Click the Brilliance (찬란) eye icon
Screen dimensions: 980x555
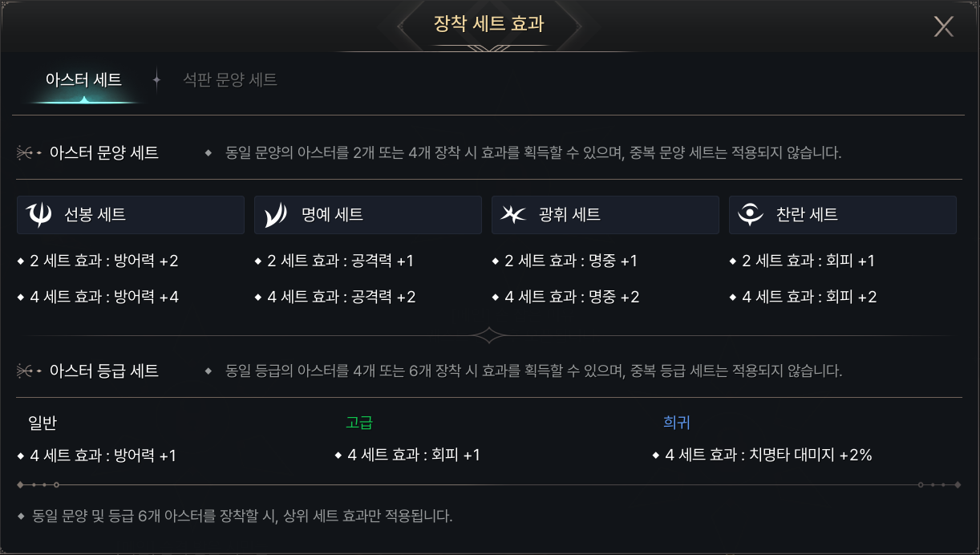751,214
